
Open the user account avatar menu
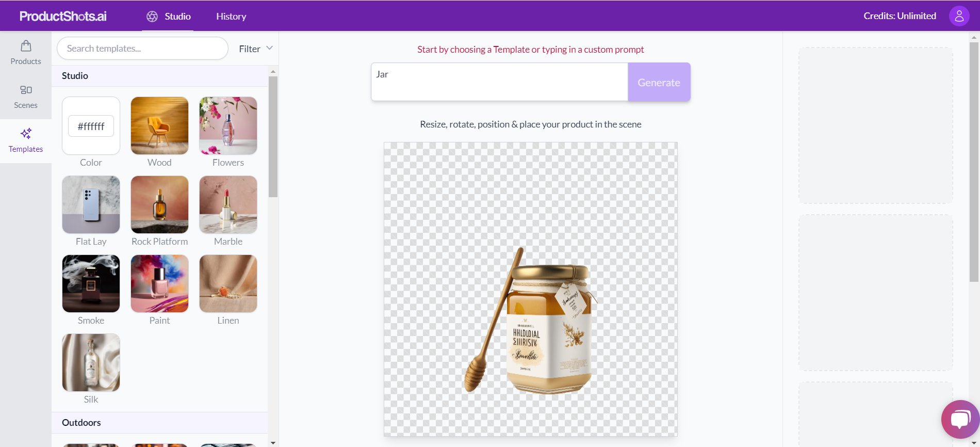959,16
